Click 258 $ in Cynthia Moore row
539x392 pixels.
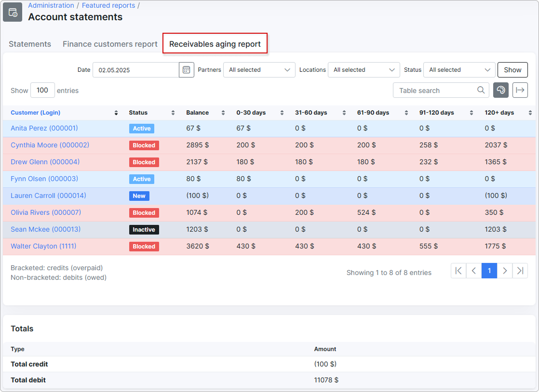(429, 145)
